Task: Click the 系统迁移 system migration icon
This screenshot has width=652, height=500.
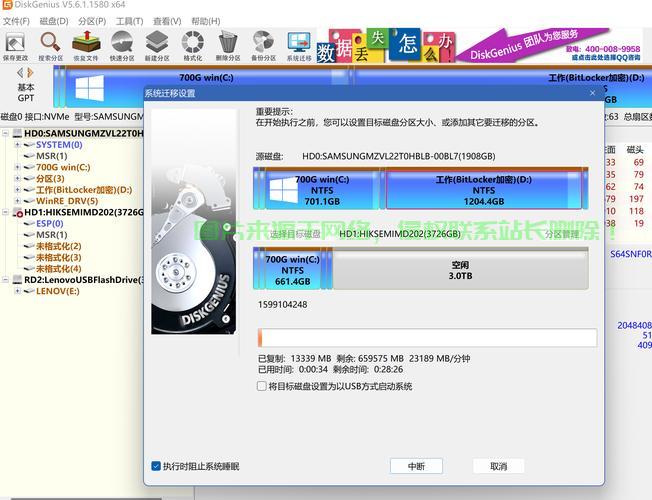Action: point(299,45)
